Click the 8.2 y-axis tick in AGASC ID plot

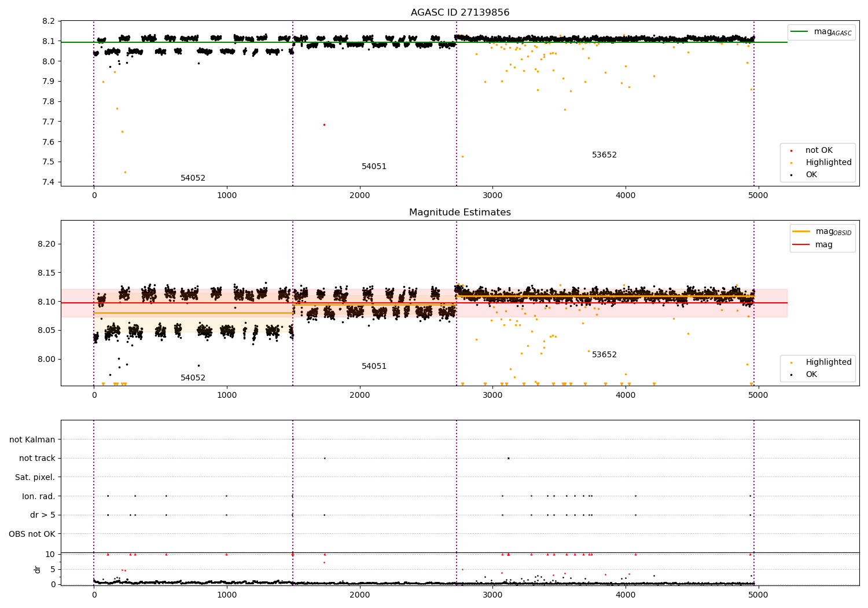coord(49,21)
